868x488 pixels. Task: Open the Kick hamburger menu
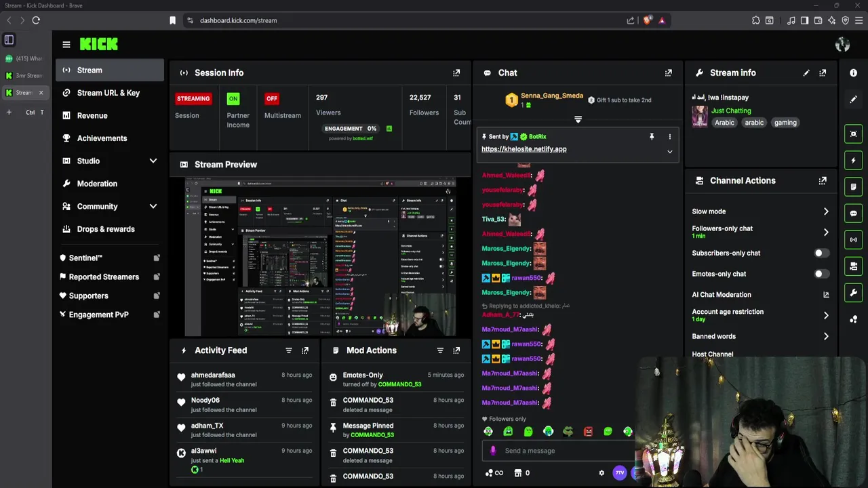(x=66, y=45)
